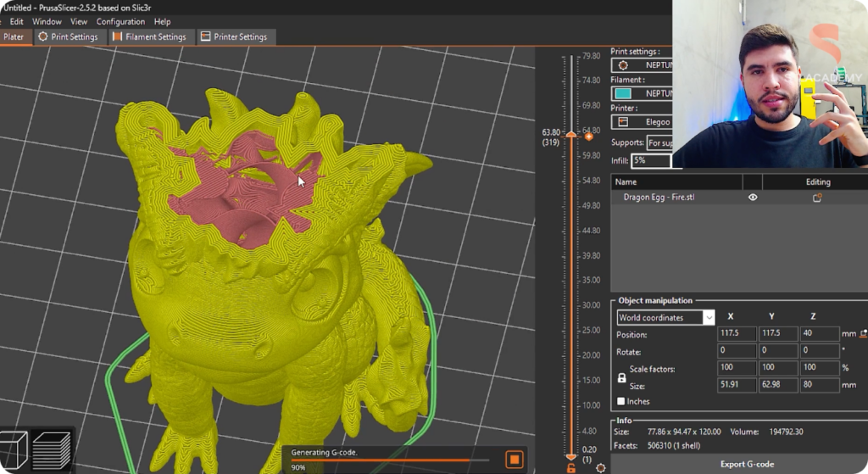868x474 pixels.
Task: Open the layer slider settings cog
Action: point(601,468)
